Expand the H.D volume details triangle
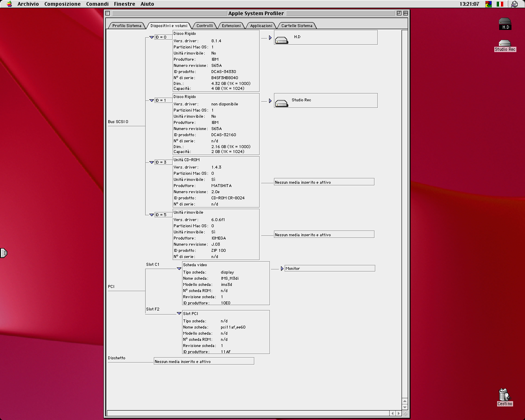Screen dimensions: 525x420 click(270, 38)
